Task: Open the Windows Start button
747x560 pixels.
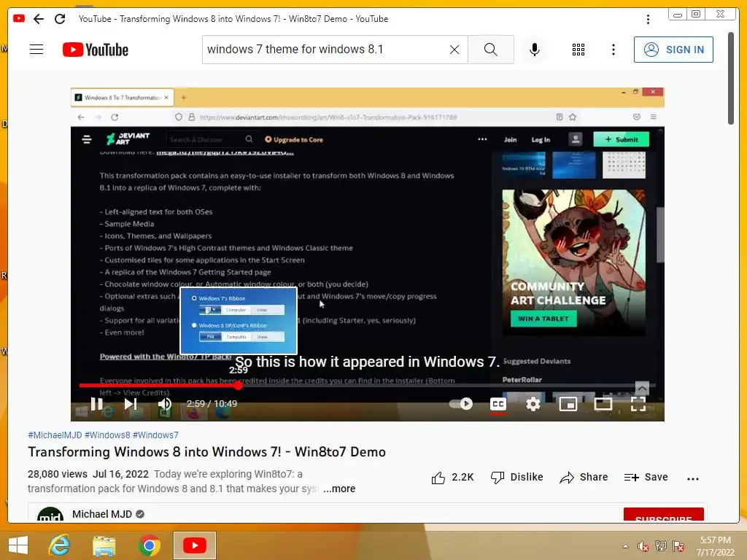Action: pos(18,545)
